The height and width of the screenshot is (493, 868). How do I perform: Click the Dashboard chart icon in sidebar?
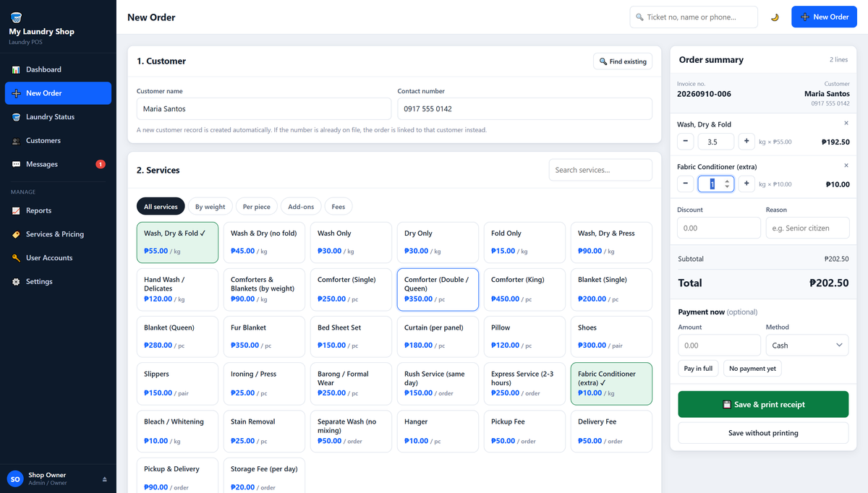(16, 69)
